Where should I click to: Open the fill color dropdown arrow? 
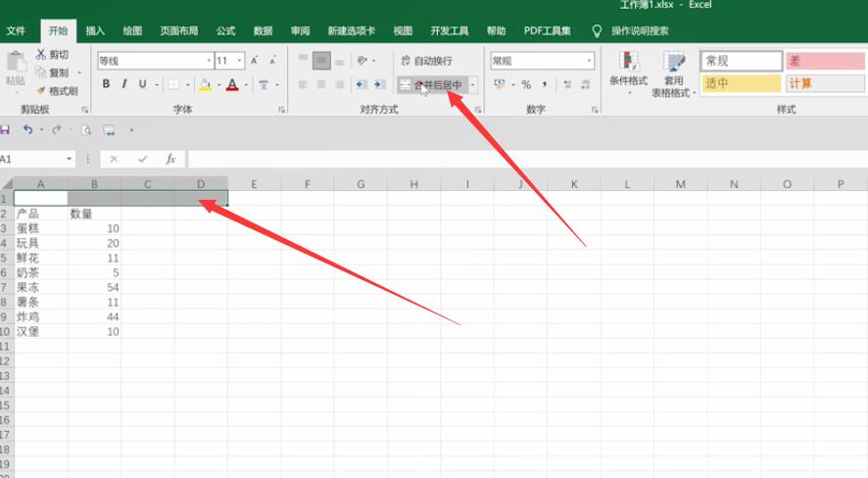coord(218,84)
